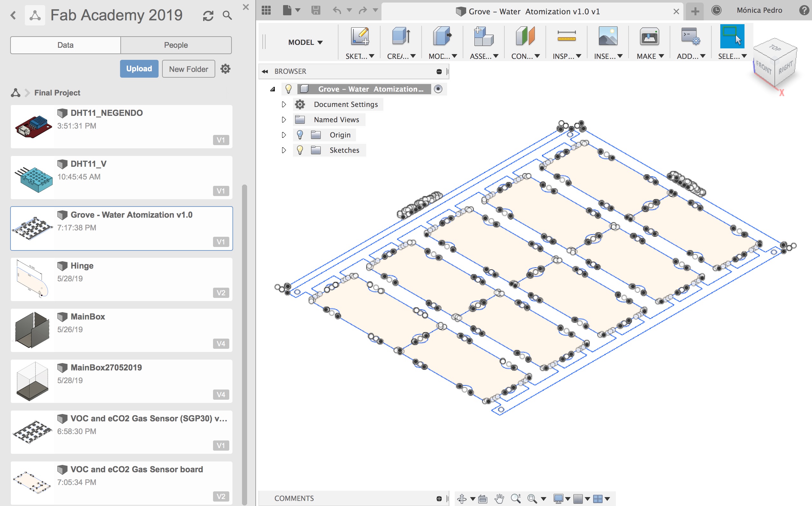812x506 pixels.
Task: Search the data panel with magnifier
Action: click(227, 15)
